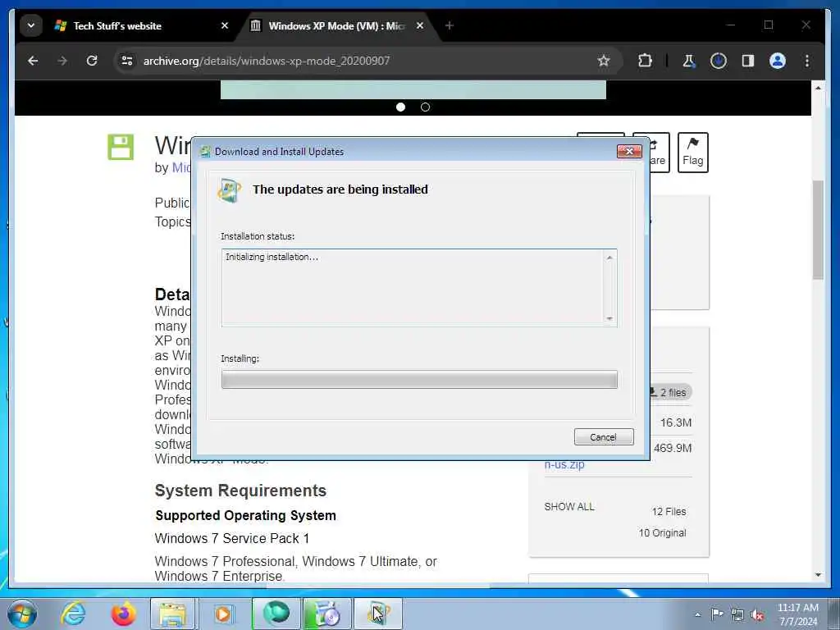This screenshot has width=840, height=630.
Task: Go forward in browser history
Action: 62,61
